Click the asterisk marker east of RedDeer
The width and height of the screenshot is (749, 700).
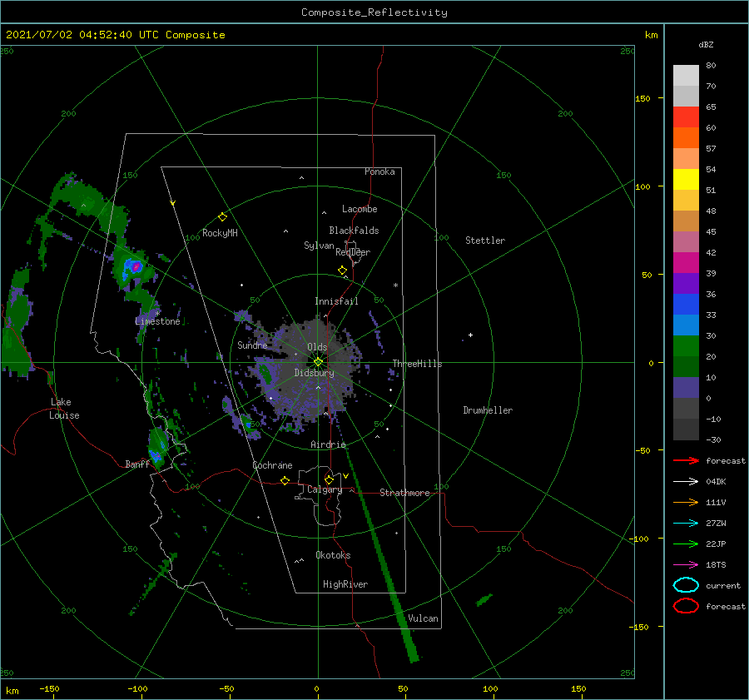pyautogui.click(x=395, y=285)
